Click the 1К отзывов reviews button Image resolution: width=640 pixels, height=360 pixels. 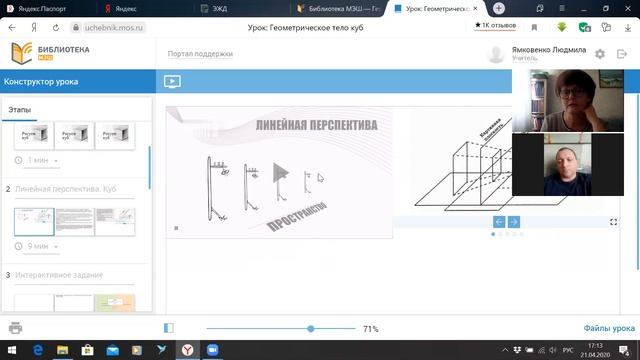(x=496, y=25)
